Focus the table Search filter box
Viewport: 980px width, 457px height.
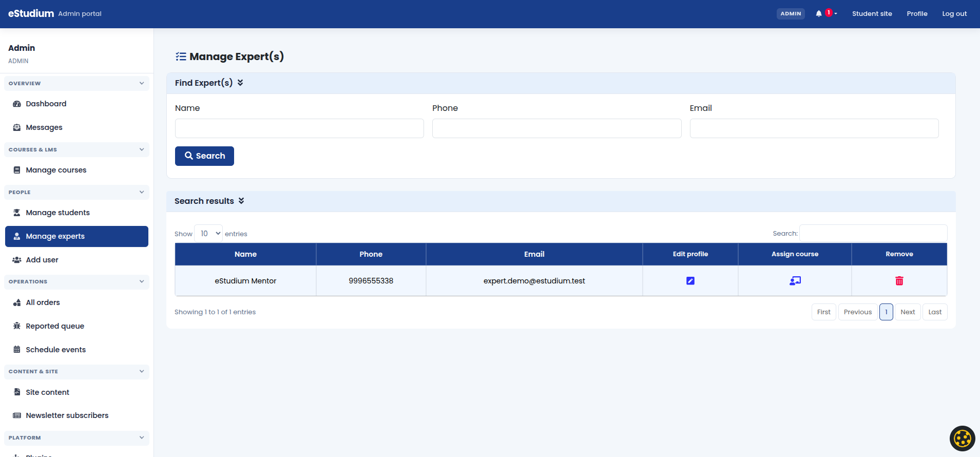(x=873, y=233)
